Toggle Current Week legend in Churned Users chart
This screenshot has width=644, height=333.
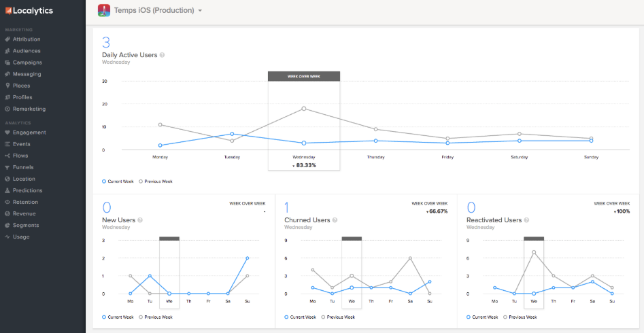[300, 317]
